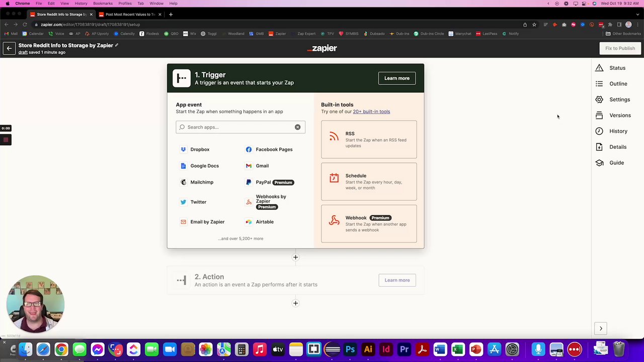The width and height of the screenshot is (644, 362).
Task: Clear the Search apps field
Action: coord(298,127)
